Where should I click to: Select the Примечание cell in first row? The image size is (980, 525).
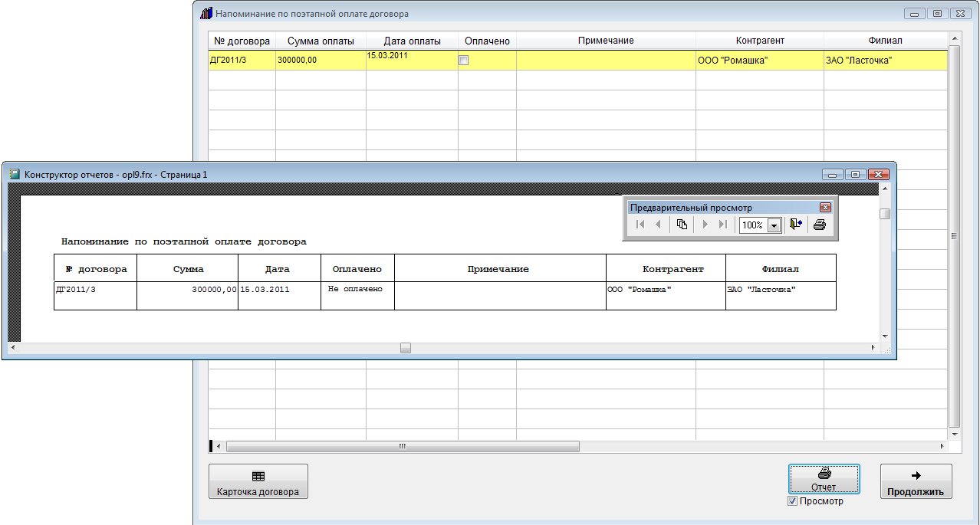click(x=606, y=61)
